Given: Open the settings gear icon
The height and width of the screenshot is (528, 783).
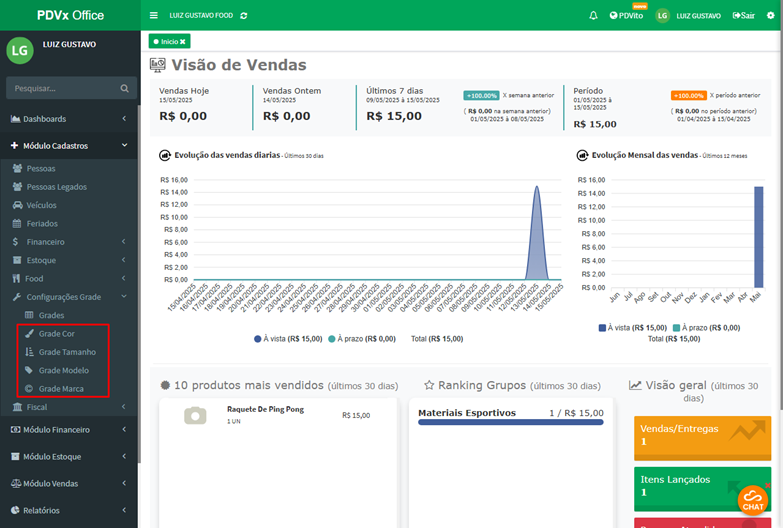Looking at the screenshot, I should tap(769, 16).
